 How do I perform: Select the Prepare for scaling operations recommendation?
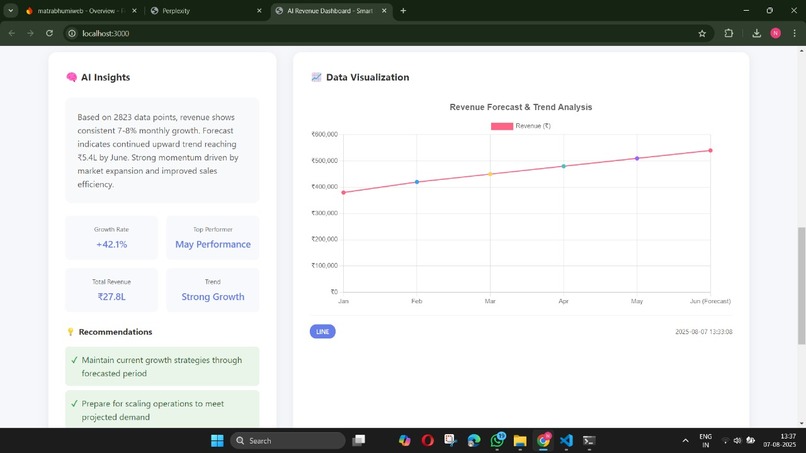click(162, 410)
